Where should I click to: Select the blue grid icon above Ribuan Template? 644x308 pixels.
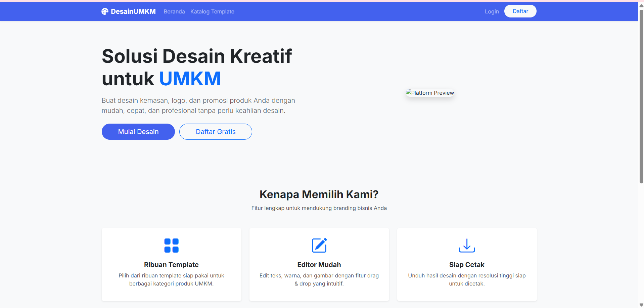pos(171,245)
